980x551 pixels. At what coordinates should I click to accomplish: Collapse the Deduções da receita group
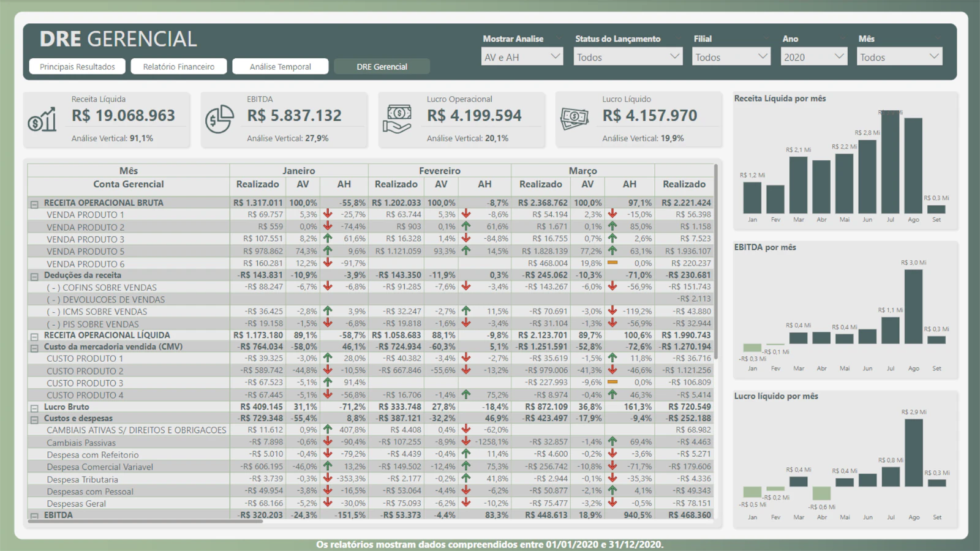tap(34, 277)
